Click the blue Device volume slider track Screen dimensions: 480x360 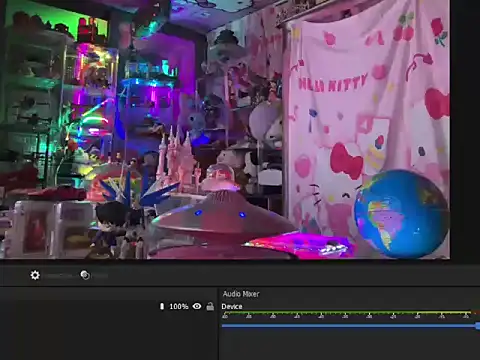[349, 325]
